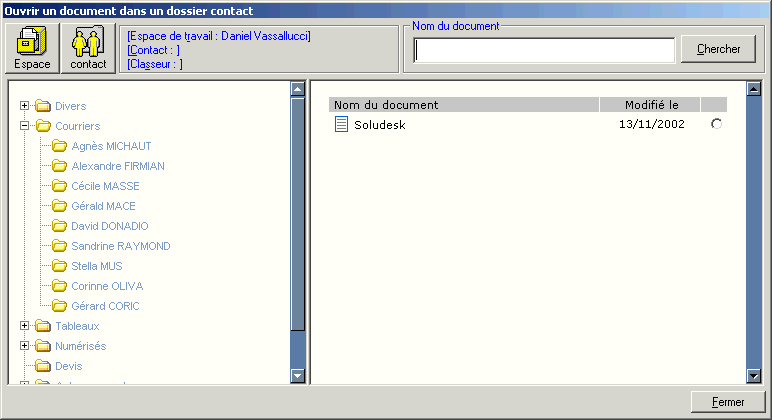The height and width of the screenshot is (420, 772).
Task: Click the Stella MUS folder icon
Action: [x=59, y=266]
